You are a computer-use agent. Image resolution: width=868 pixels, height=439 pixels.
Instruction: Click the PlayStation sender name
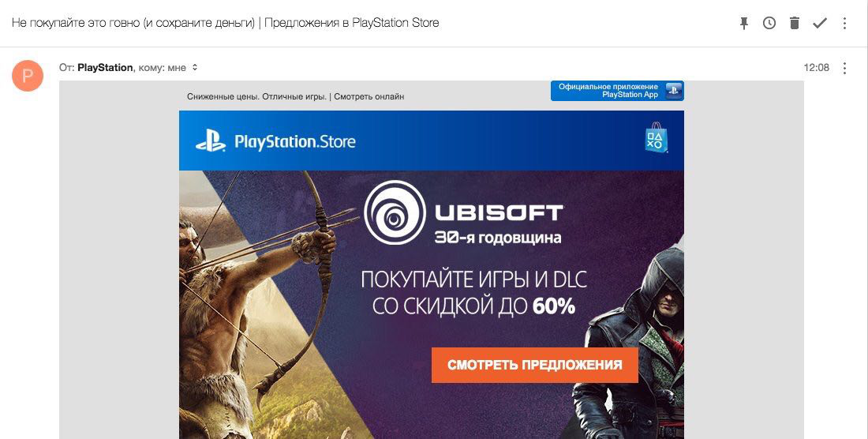[105, 68]
